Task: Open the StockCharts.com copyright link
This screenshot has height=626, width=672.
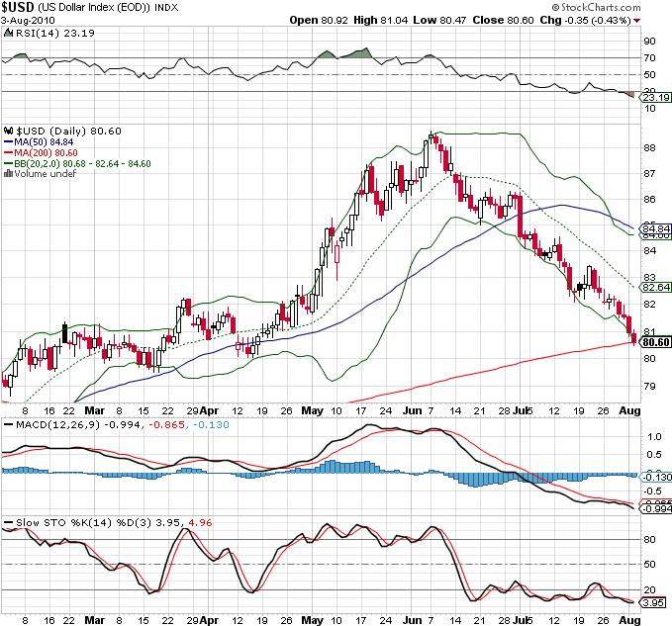Action: coord(596,7)
